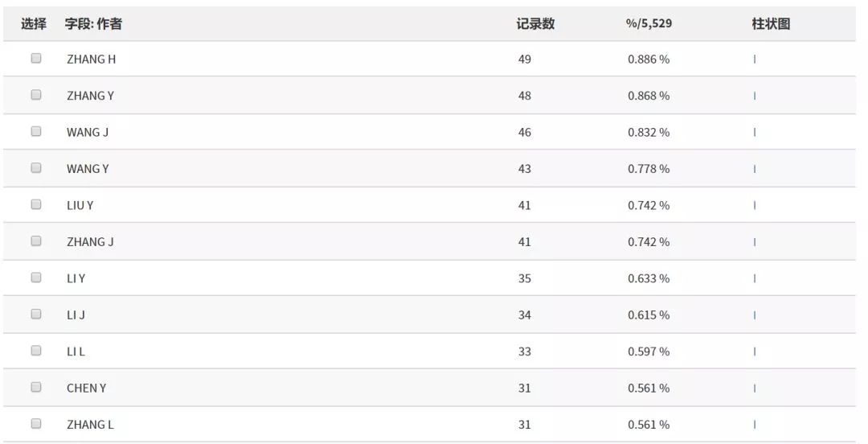The width and height of the screenshot is (868, 444).
Task: Click the 字段: 作者 column header
Action: coord(93,24)
